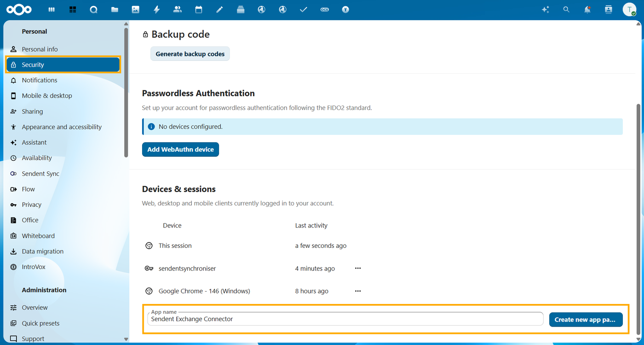Click Add WebAuthn device button

180,150
